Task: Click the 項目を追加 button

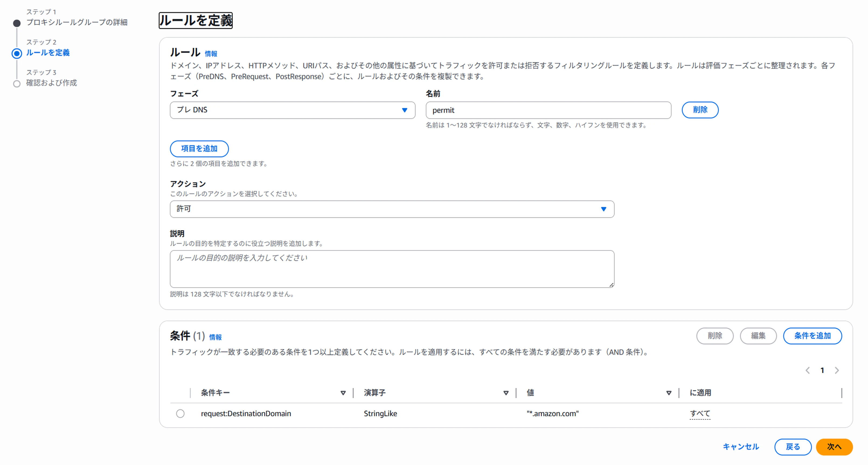Action: 199,148
